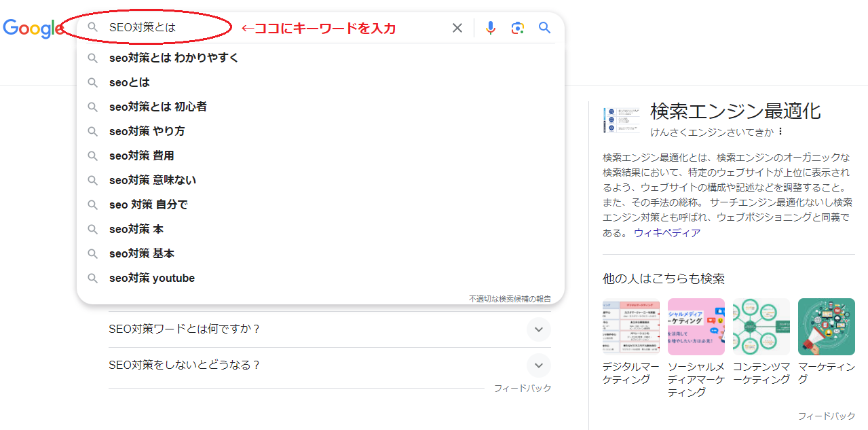Click the Google logo

pyautogui.click(x=32, y=28)
